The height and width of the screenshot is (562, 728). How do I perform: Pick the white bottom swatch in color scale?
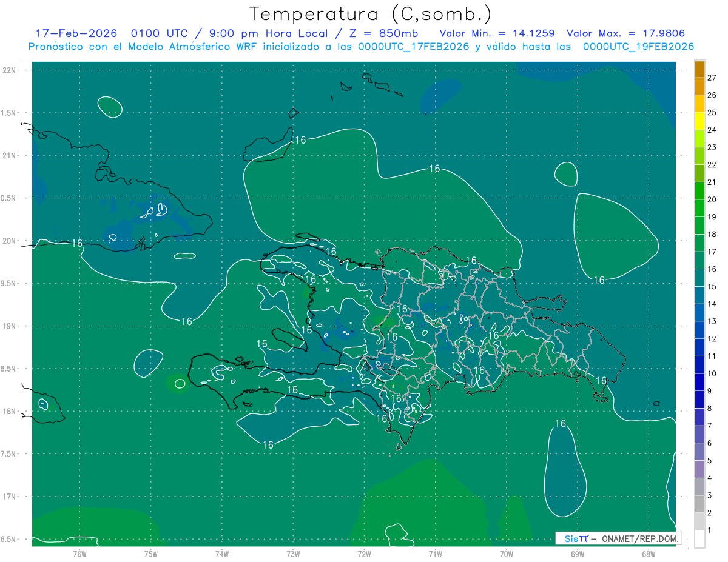(x=699, y=539)
